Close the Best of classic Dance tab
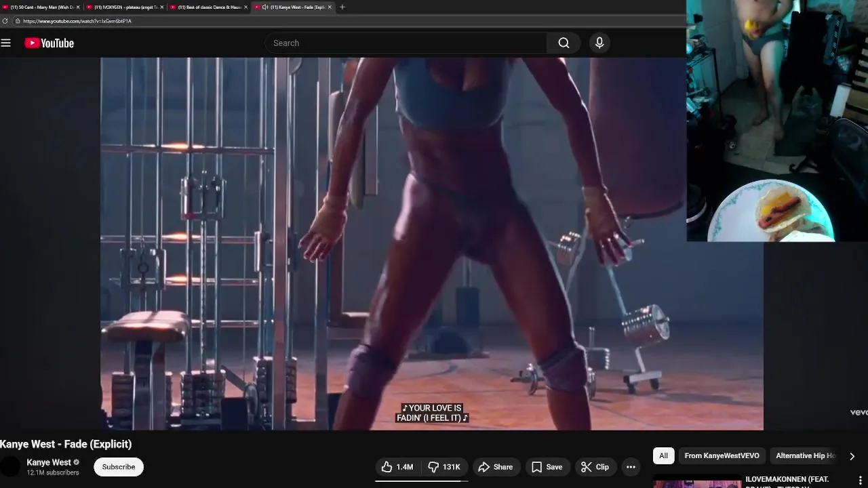 point(245,7)
